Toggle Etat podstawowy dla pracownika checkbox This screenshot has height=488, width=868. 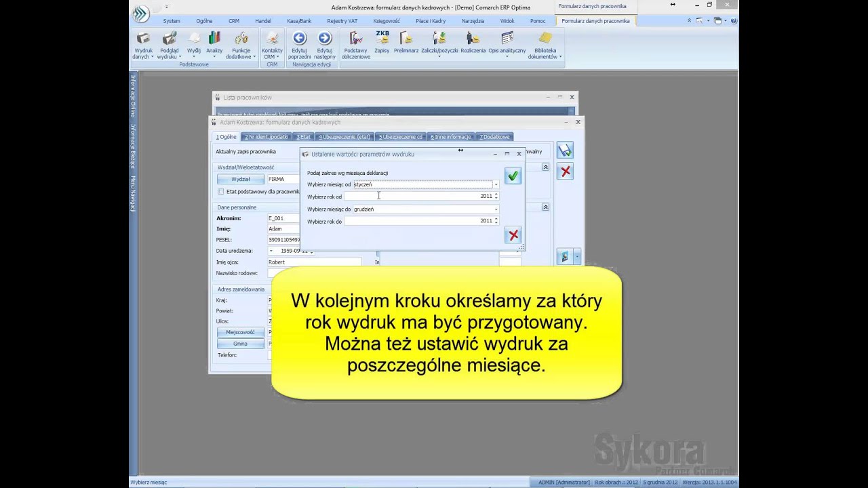coord(220,192)
